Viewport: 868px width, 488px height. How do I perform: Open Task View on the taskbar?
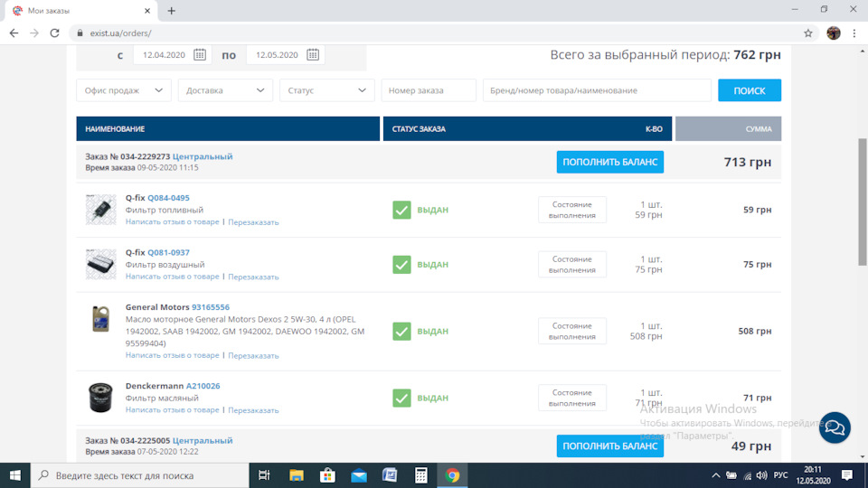(x=264, y=475)
